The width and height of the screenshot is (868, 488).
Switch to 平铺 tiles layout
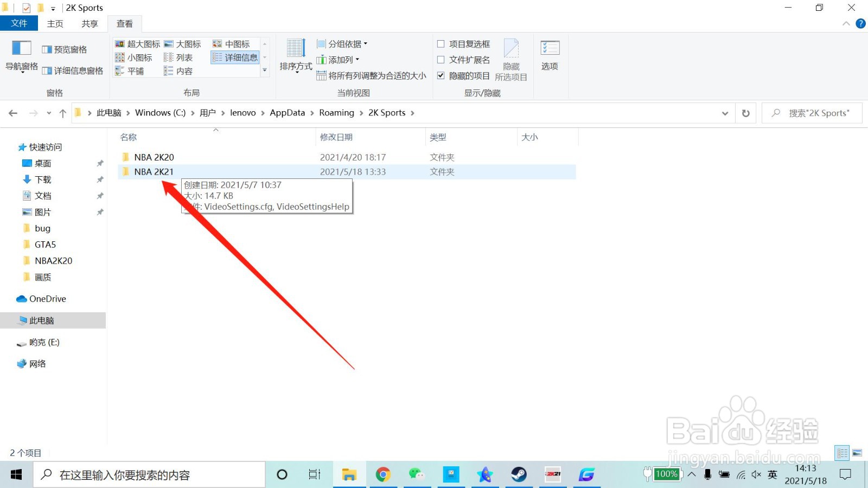tap(130, 71)
